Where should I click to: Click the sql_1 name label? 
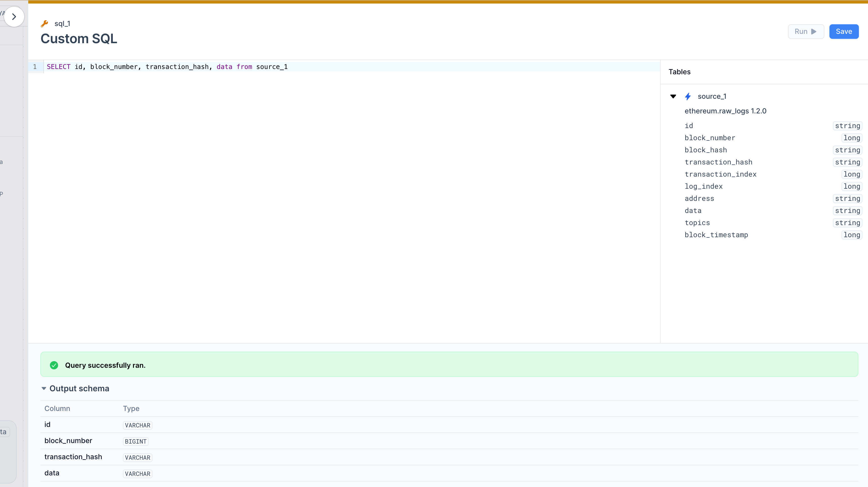pyautogui.click(x=62, y=23)
